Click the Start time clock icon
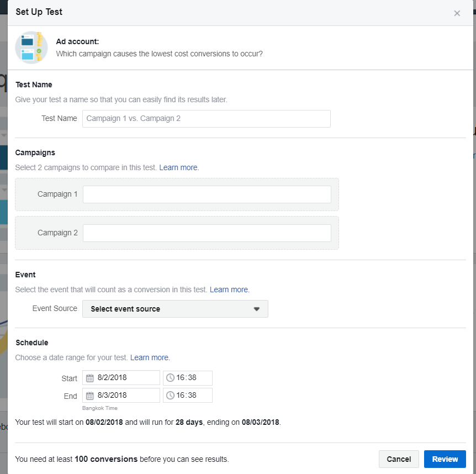 [x=171, y=378]
